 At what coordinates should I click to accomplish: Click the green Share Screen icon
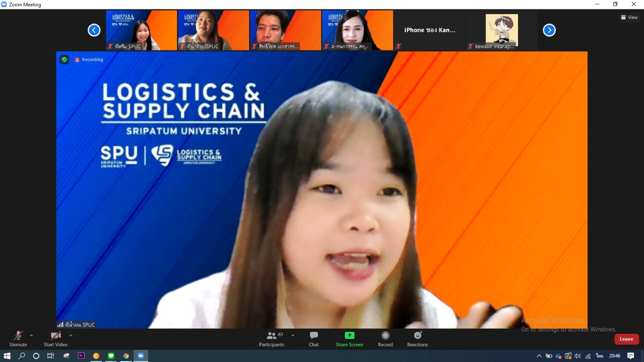[349, 336]
